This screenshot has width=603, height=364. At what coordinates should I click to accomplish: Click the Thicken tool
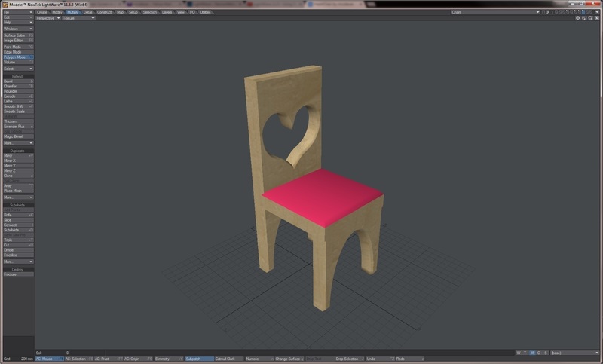[18, 121]
